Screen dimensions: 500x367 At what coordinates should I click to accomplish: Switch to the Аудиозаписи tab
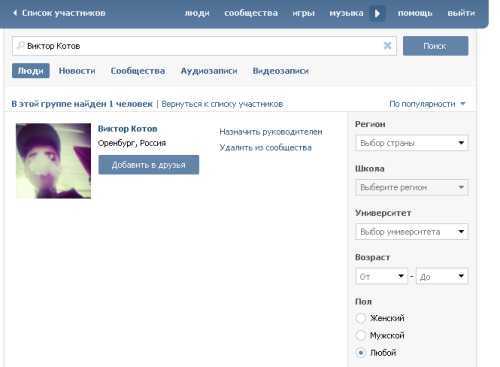click(x=209, y=71)
